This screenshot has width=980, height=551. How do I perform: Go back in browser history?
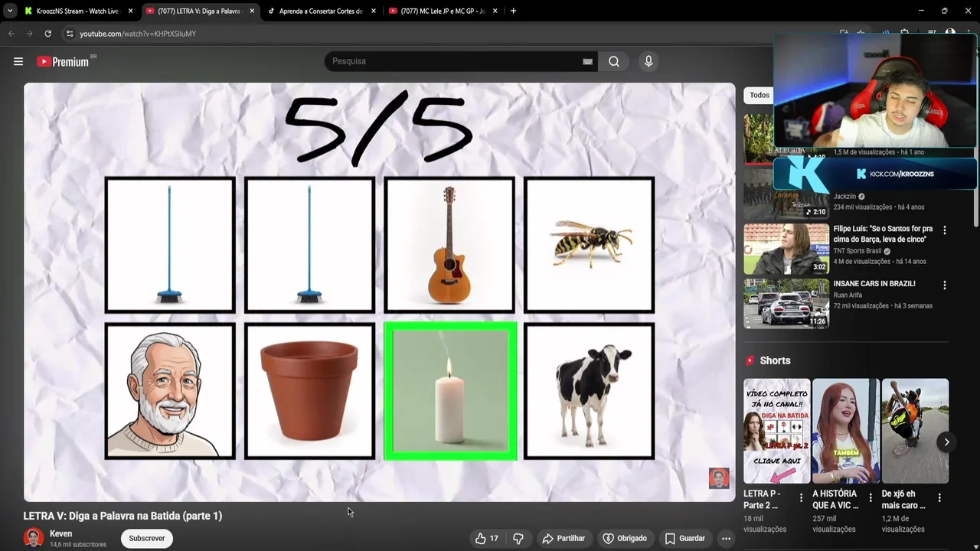pos(11,34)
